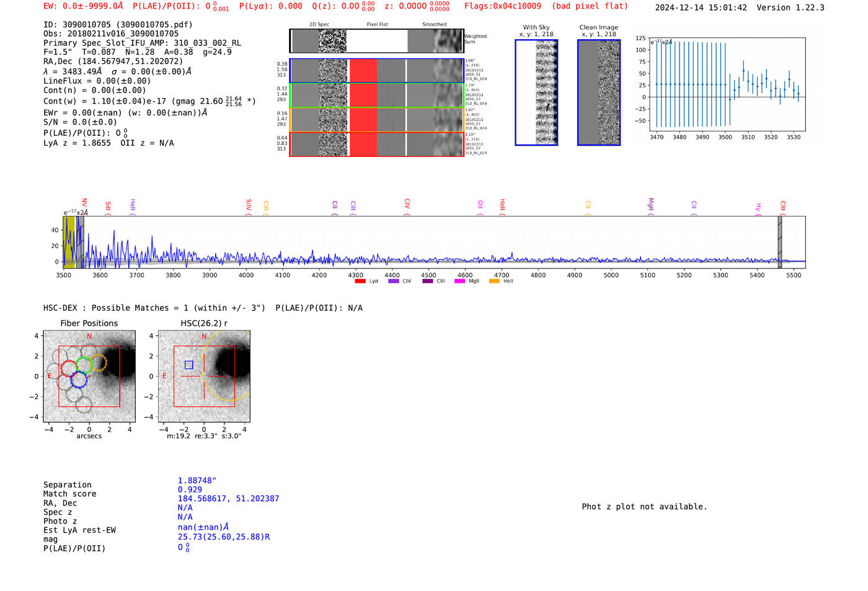The image size is (868, 591).
Task: Click the CIV swatch in the spectrum legend
Action: pos(393,281)
